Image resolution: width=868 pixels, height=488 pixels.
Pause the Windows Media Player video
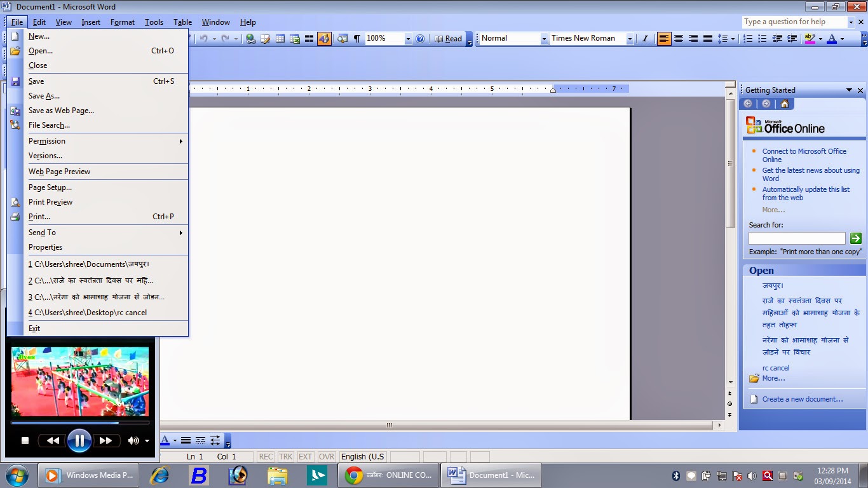pos(79,440)
